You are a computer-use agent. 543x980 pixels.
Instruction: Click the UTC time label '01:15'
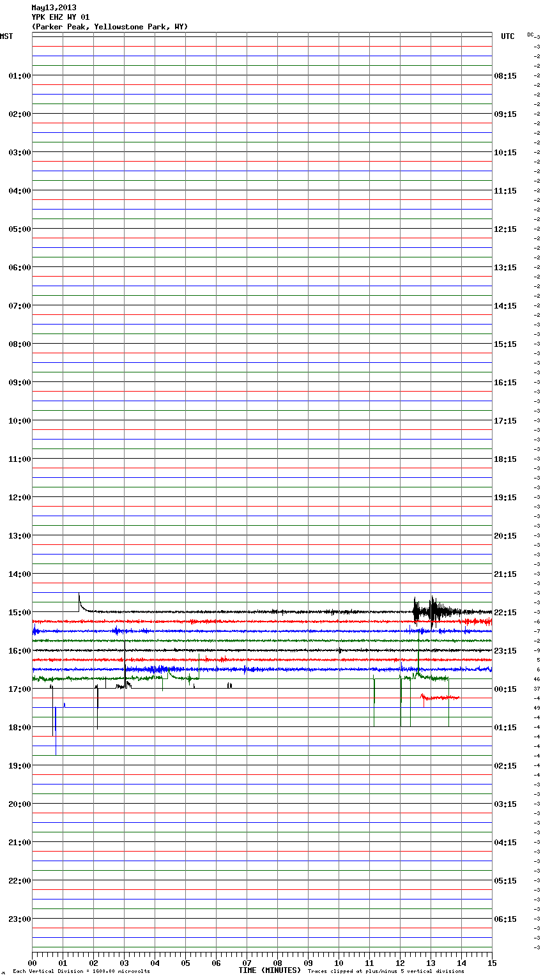tap(505, 728)
